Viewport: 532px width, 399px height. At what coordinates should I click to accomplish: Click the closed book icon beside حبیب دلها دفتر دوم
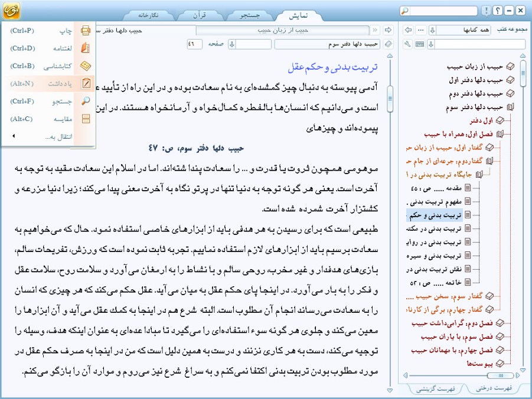pos(510,93)
